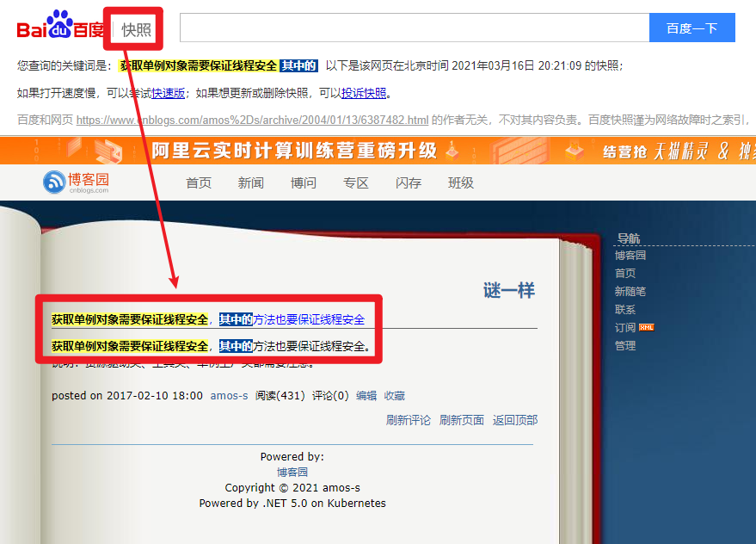Click the 编辑 link under the post
This screenshot has height=544, width=756.
(x=366, y=396)
